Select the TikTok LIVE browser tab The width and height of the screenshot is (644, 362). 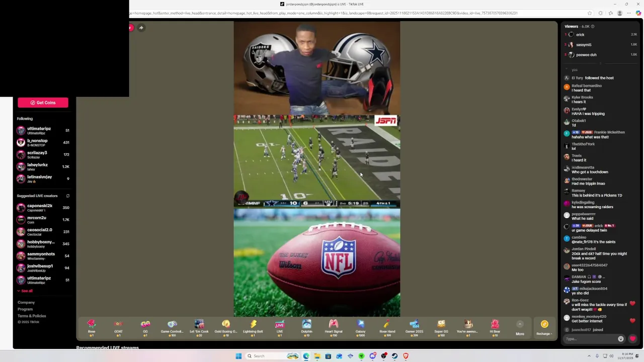322,4
